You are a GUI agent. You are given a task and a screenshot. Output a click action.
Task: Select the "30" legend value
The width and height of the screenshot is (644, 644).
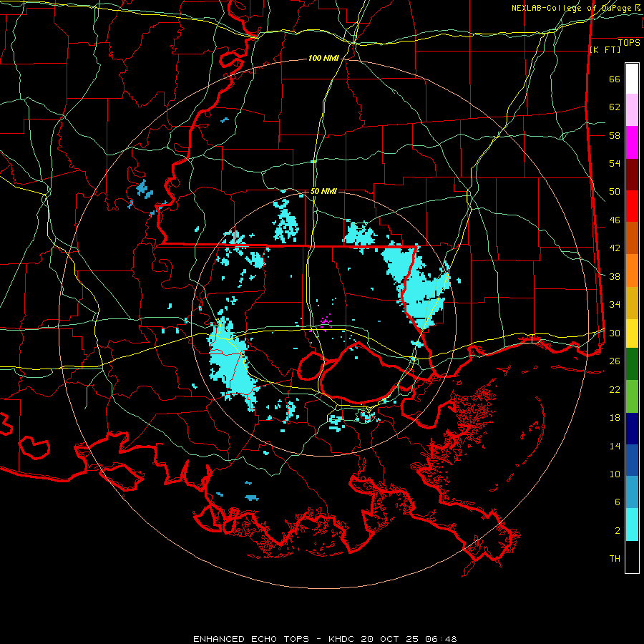tap(615, 333)
